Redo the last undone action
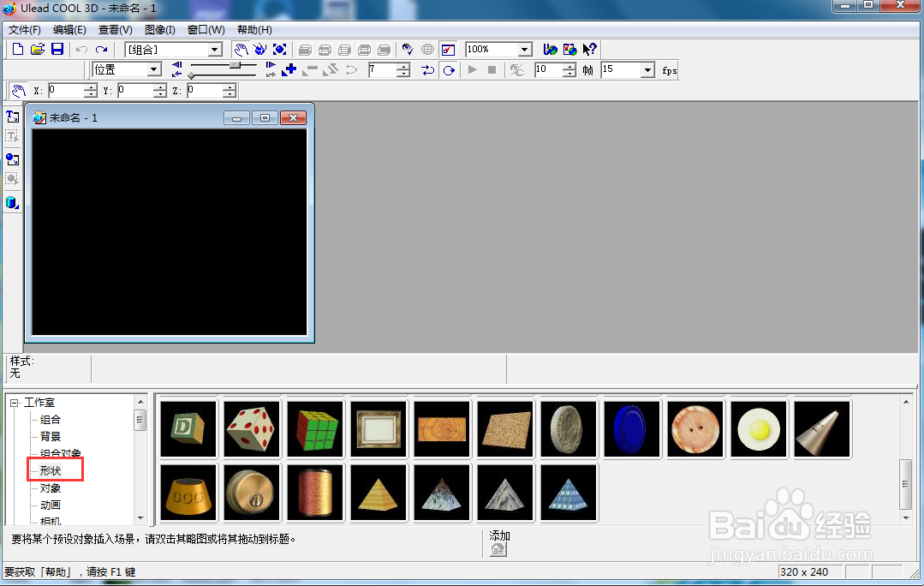 101,50
